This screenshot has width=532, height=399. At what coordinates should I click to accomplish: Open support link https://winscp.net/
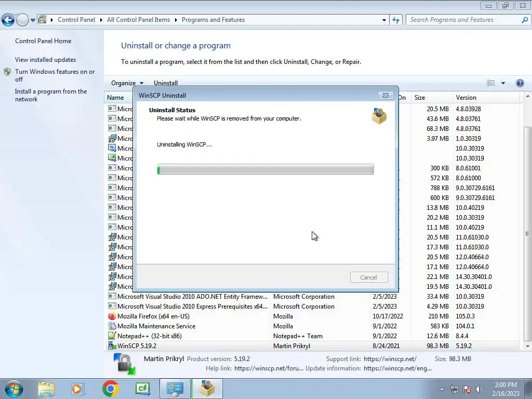coord(390,359)
